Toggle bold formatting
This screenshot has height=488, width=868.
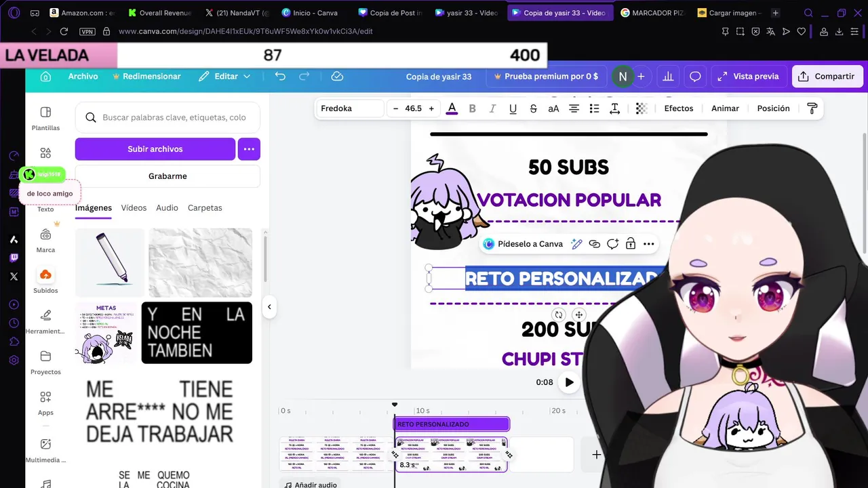(472, 108)
